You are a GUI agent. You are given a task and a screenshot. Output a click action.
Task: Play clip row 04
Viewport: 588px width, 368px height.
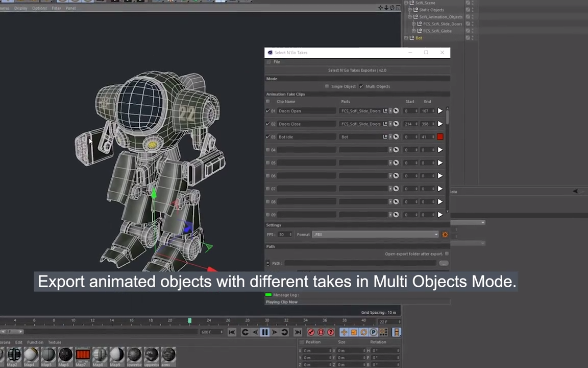(440, 150)
